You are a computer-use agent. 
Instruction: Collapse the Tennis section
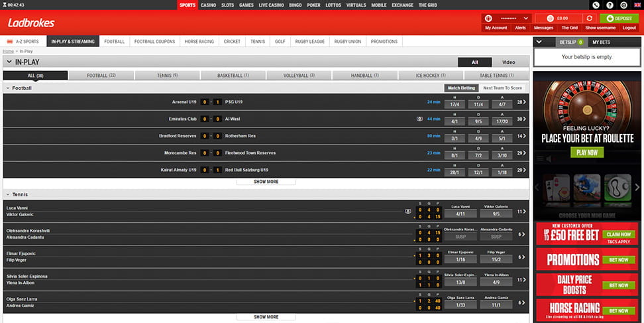coord(8,194)
